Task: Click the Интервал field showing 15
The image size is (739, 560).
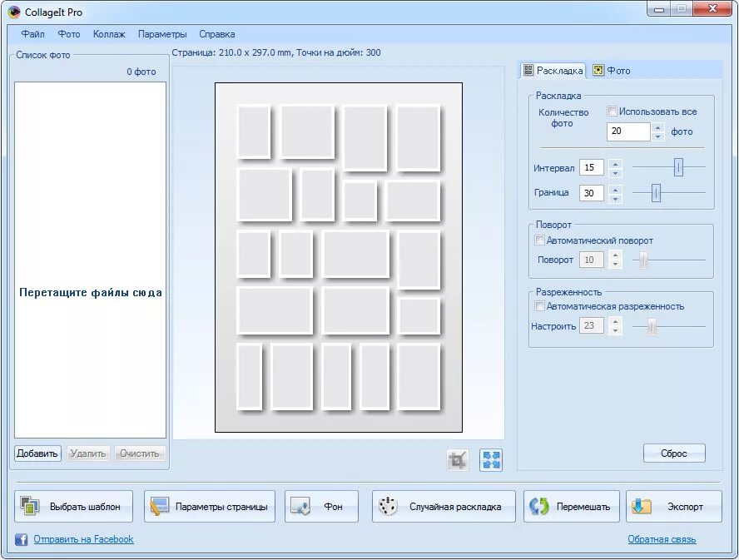Action: [592, 167]
